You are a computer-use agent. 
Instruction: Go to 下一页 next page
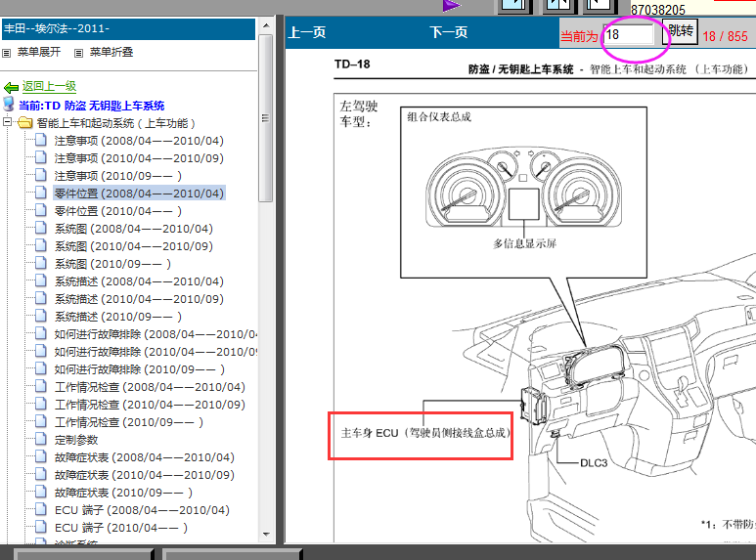(x=448, y=32)
